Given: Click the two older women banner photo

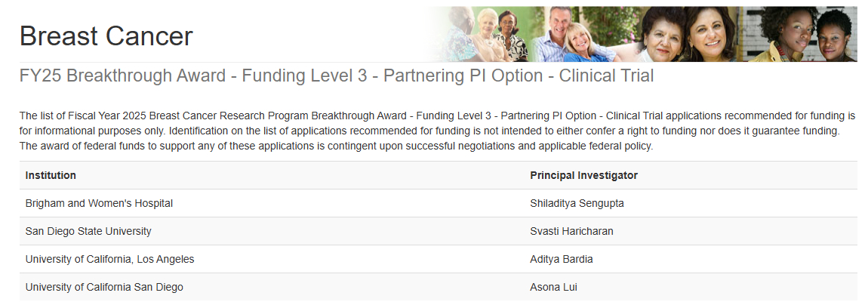Looking at the screenshot, I should tap(683, 35).
